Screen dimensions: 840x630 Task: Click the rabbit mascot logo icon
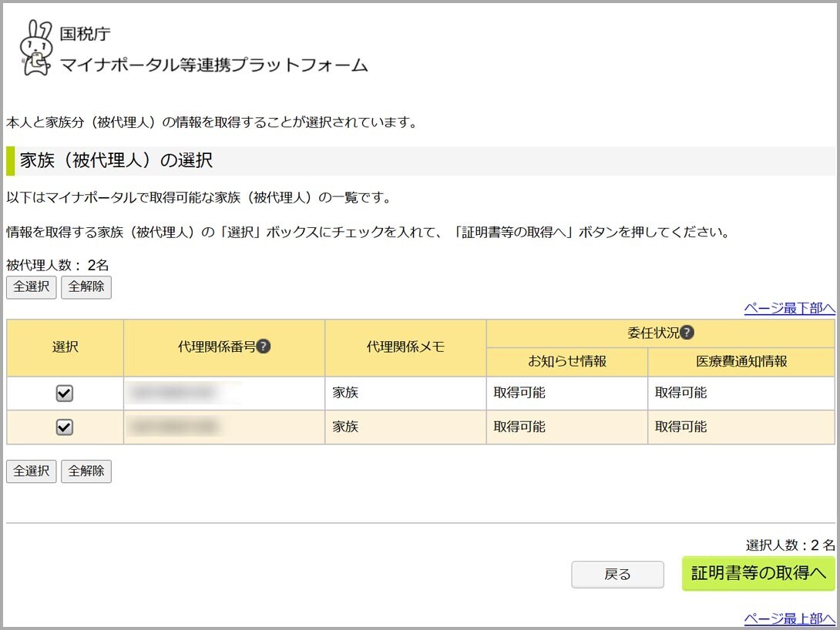[36, 48]
